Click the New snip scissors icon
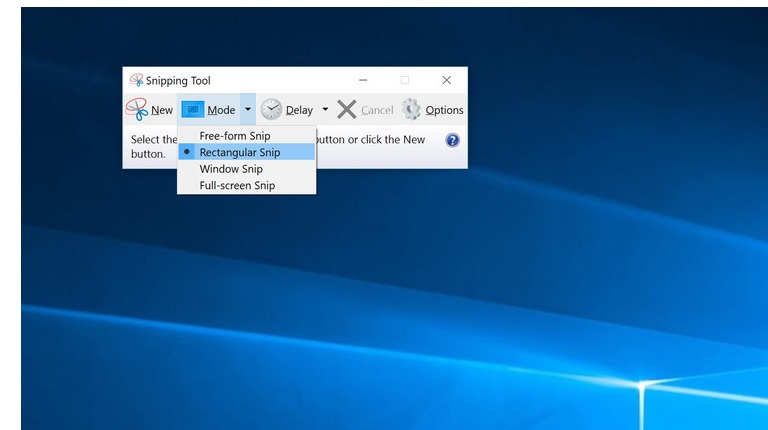The image size is (768, 430). point(137,109)
